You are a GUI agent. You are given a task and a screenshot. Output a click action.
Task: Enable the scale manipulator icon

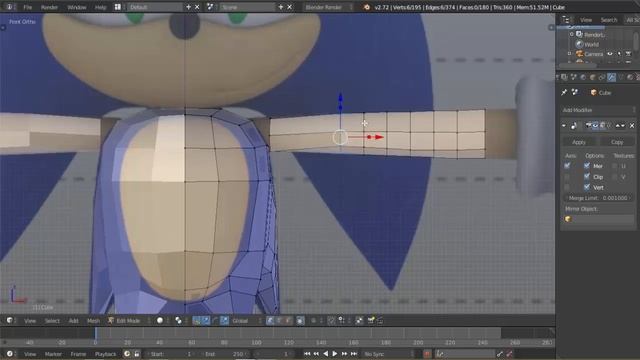(224, 320)
